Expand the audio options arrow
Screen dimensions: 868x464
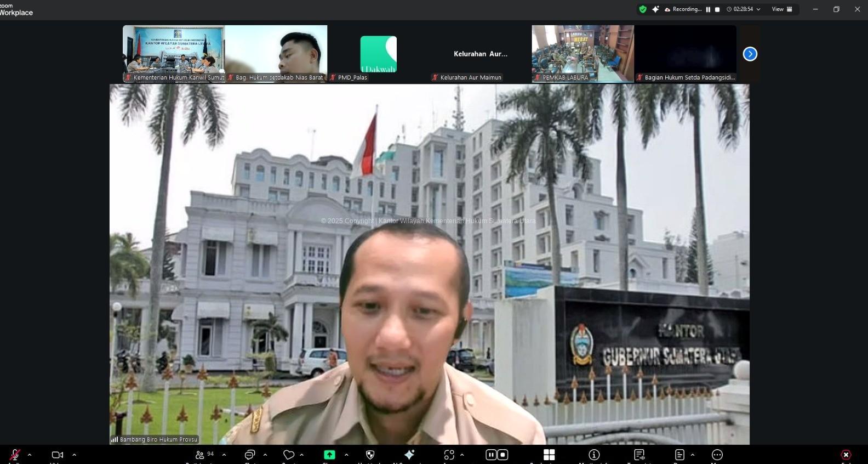click(30, 455)
